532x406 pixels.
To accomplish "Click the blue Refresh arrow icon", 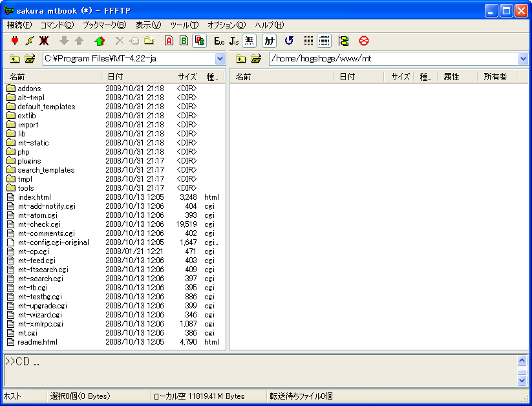I will [x=289, y=41].
